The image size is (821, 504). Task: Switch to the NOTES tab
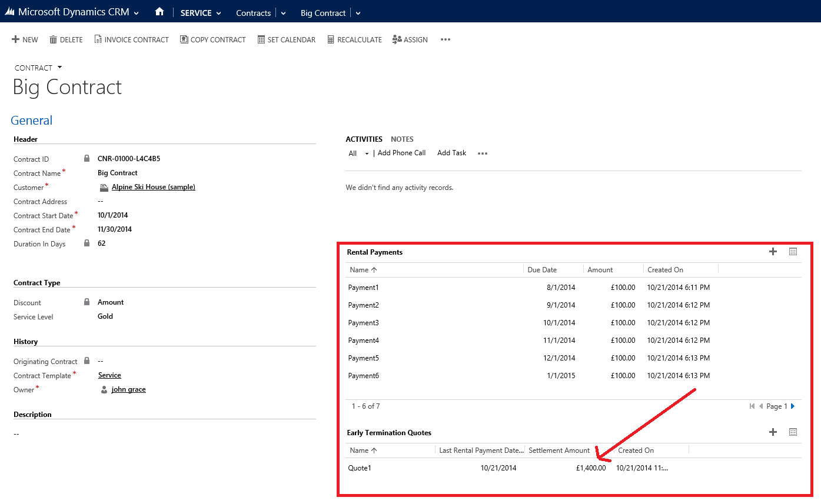(402, 139)
